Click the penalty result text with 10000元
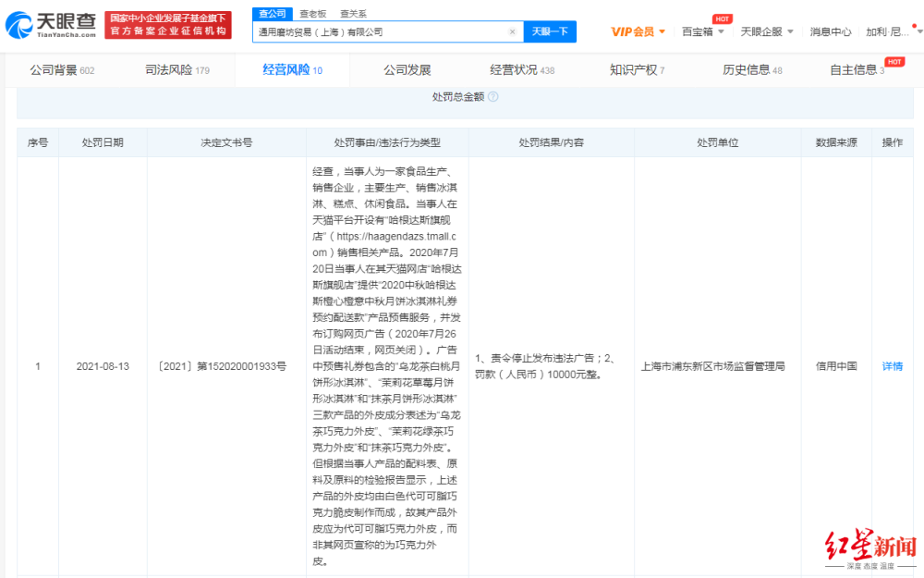Screen dimensions: 924x578 [x=546, y=366]
